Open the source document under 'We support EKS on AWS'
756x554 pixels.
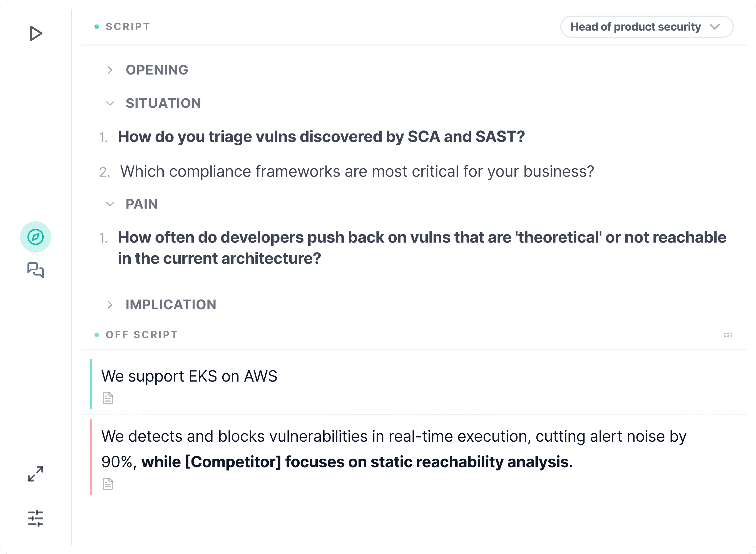click(108, 399)
